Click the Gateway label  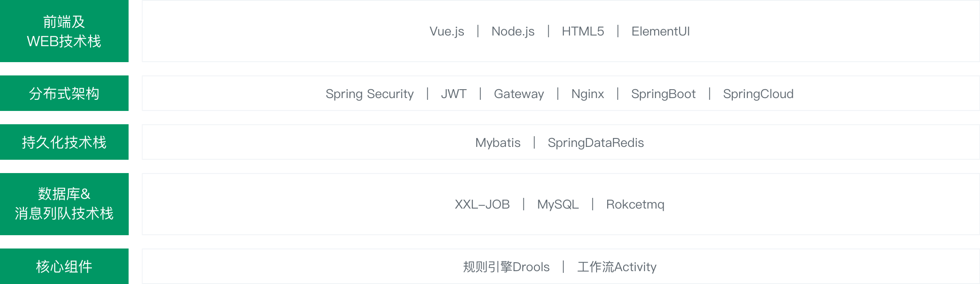[519, 94]
